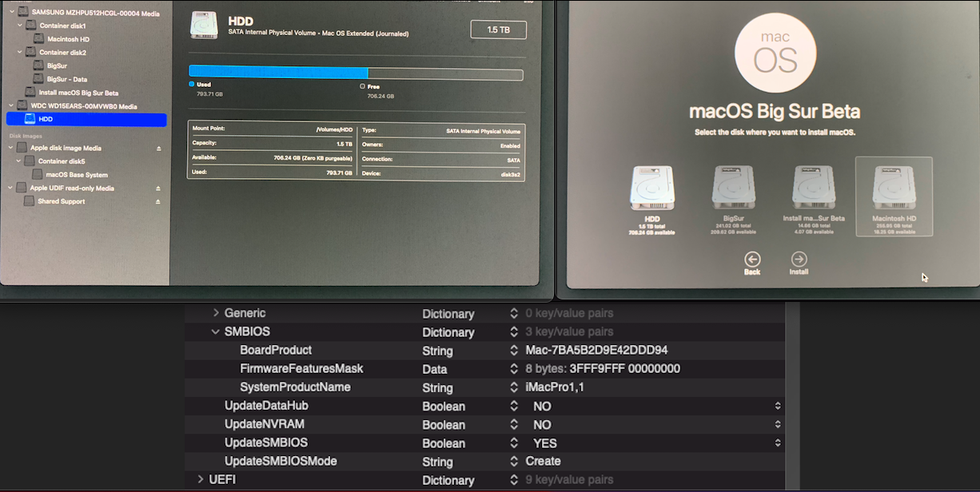Collapse the SMBIOS dictionary row
Screen dimensions: 980x492
pyautogui.click(x=216, y=331)
